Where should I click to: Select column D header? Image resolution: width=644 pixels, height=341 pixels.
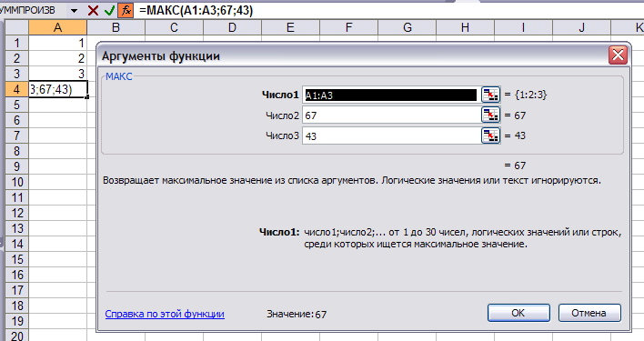(x=233, y=27)
